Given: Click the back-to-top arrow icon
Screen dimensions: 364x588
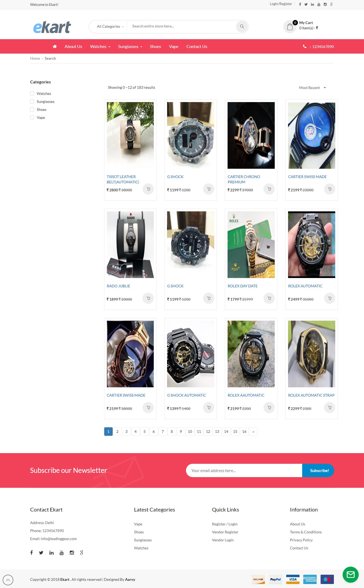Looking at the screenshot, I should click(8, 580).
